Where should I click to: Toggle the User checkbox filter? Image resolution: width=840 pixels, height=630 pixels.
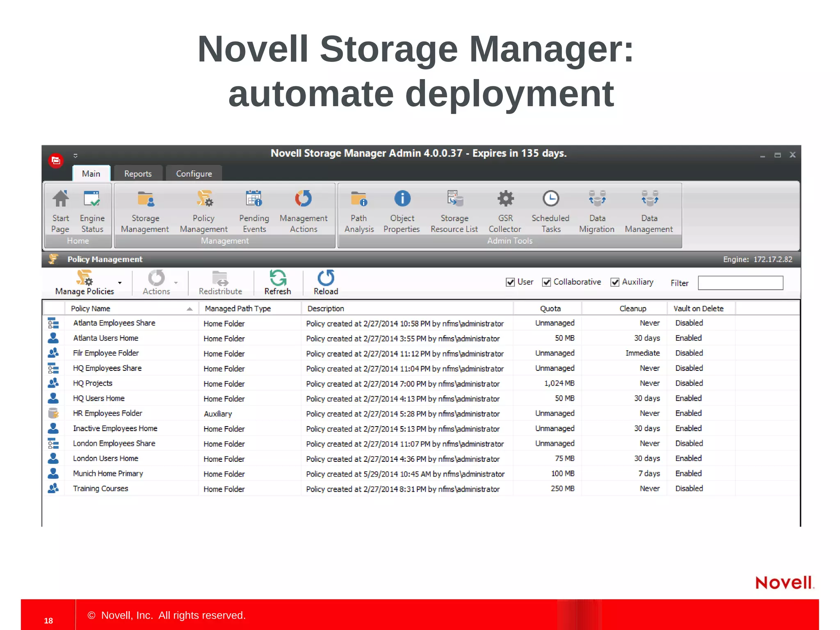[510, 282]
